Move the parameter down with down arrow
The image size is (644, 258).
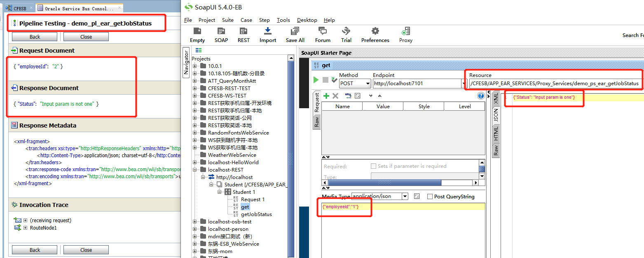coord(370,96)
